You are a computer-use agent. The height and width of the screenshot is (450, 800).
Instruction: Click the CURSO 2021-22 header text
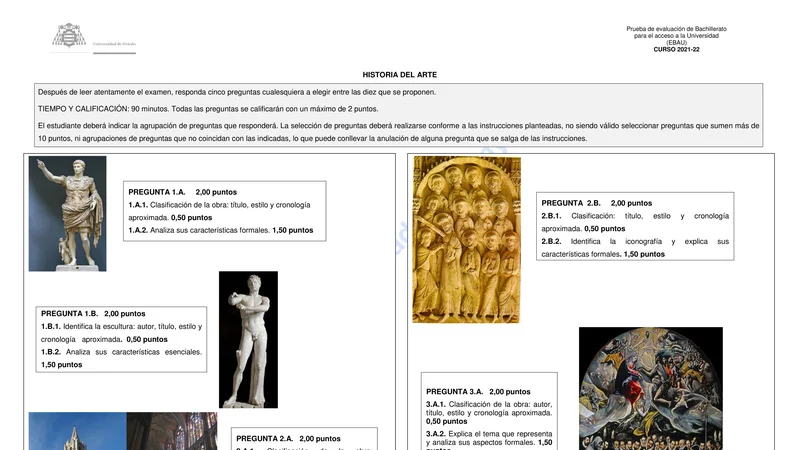coord(676,50)
